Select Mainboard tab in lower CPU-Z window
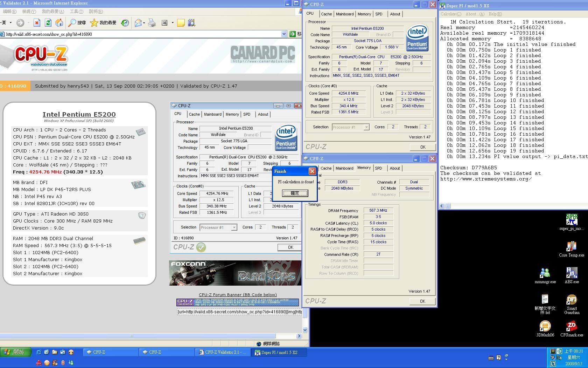 coord(344,168)
